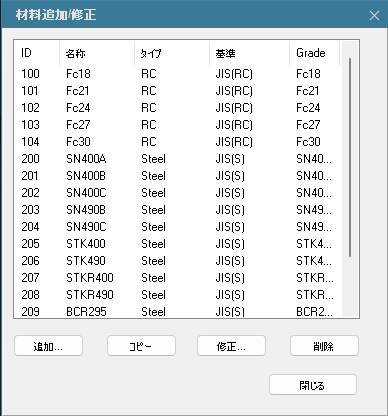Click the Grade column header
This screenshot has height=416, width=388.
[x=314, y=53]
